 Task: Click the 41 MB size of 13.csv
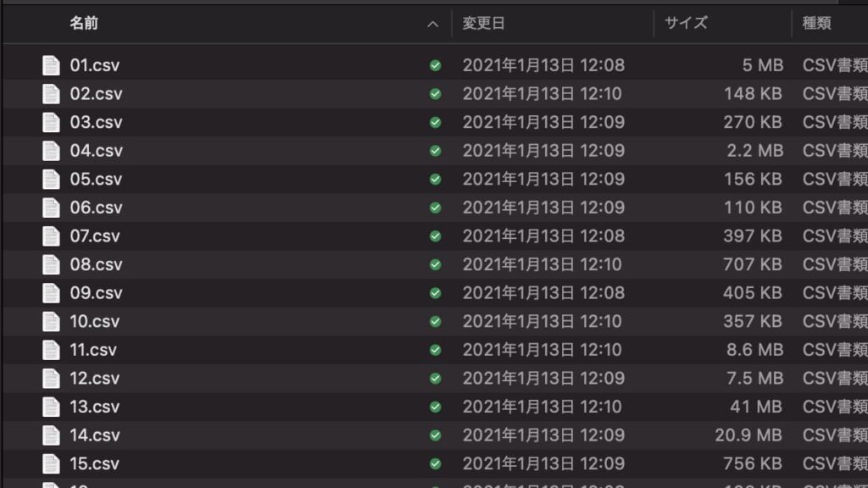(x=755, y=407)
